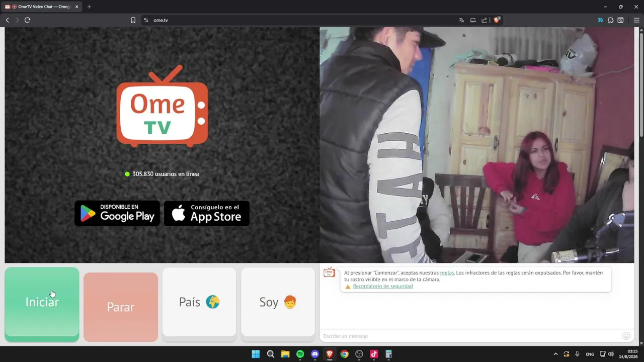This screenshot has width=644, height=362.
Task: Click the OmeTV avatar in the chat message
Action: [329, 273]
